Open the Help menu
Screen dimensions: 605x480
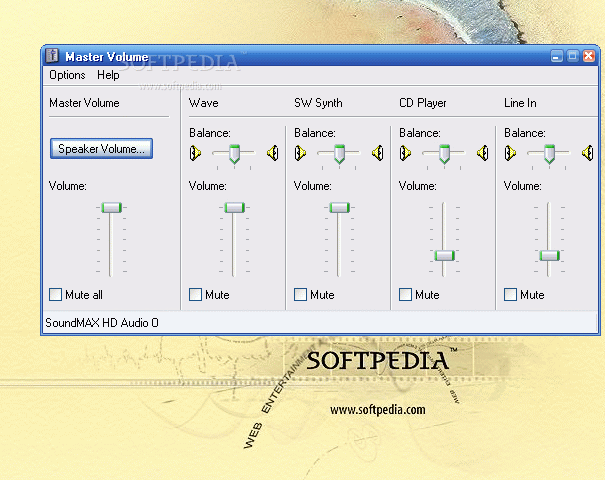tap(108, 75)
